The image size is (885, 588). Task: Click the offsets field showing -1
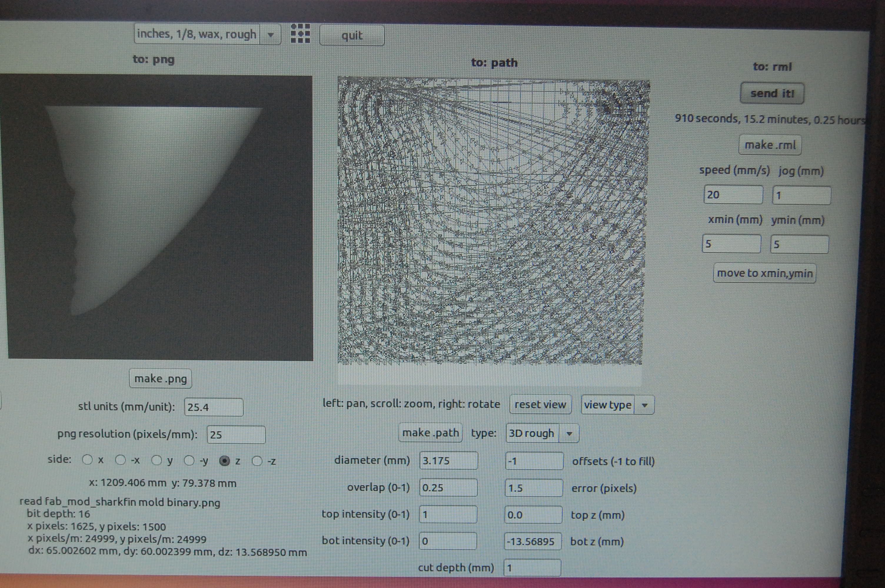534,461
